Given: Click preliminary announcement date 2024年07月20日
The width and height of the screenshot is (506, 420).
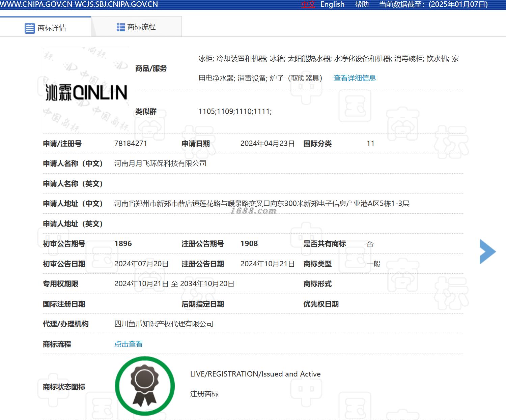Looking at the screenshot, I should click(141, 264).
